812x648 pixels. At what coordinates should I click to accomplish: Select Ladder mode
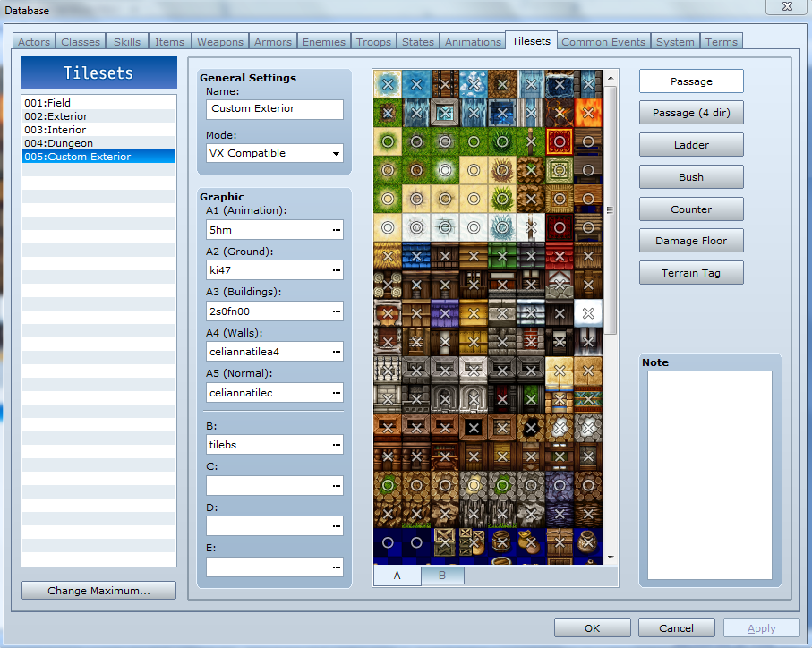[691, 145]
